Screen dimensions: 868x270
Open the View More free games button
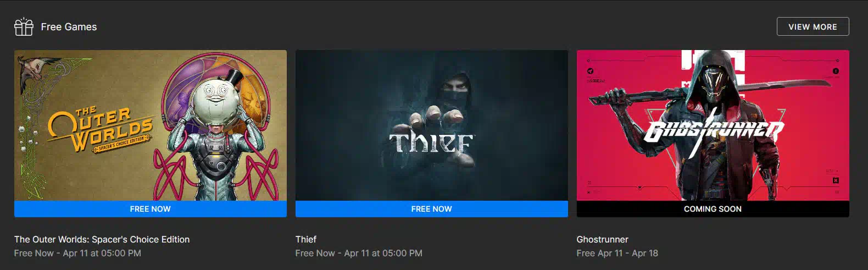[813, 26]
